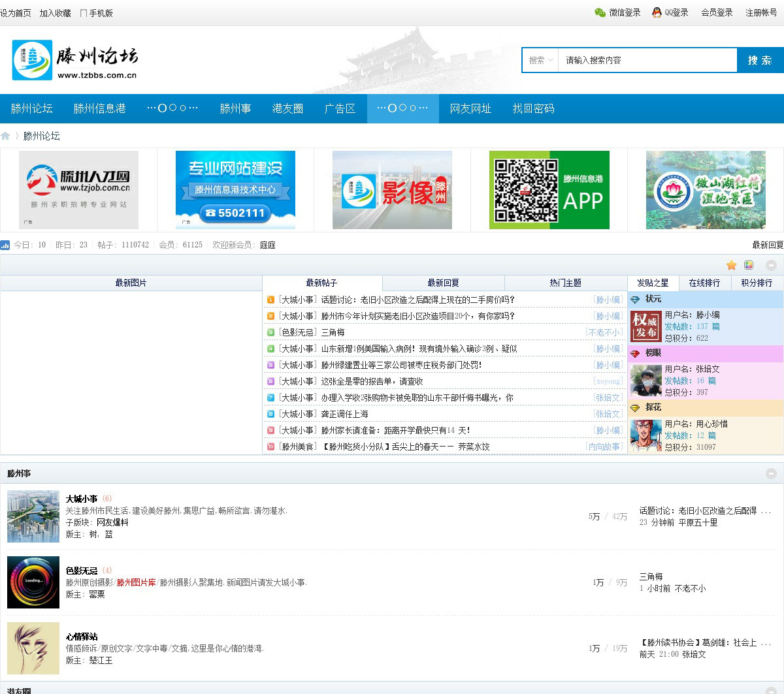The width and height of the screenshot is (784, 694).
Task: Open the 影像滕州 banner
Action: [392, 190]
